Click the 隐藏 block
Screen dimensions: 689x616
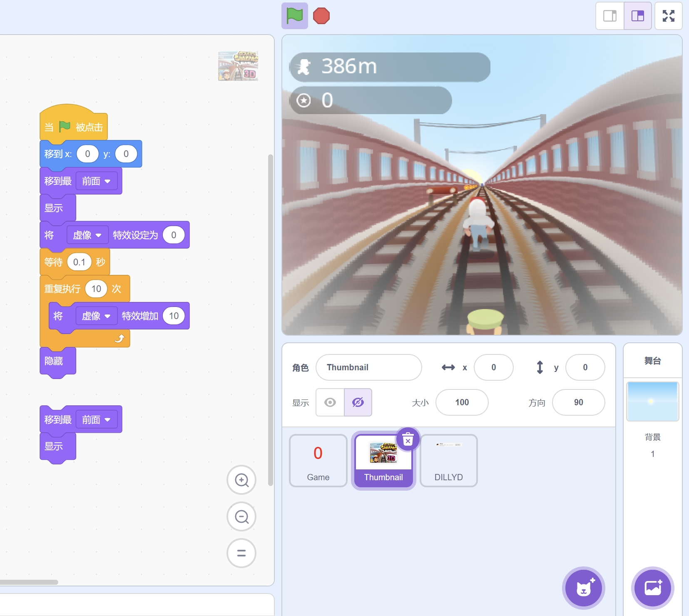57,361
